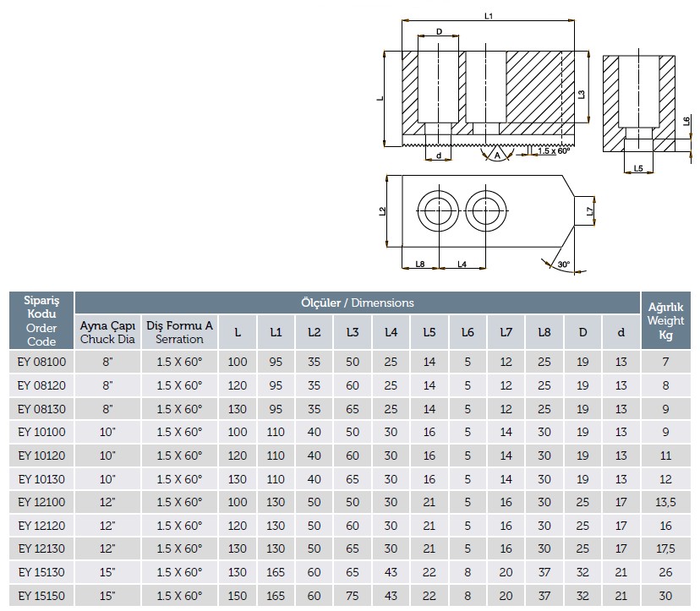Click the Sipariş Kodu Order Code header
The image size is (700, 611).
[41, 320]
